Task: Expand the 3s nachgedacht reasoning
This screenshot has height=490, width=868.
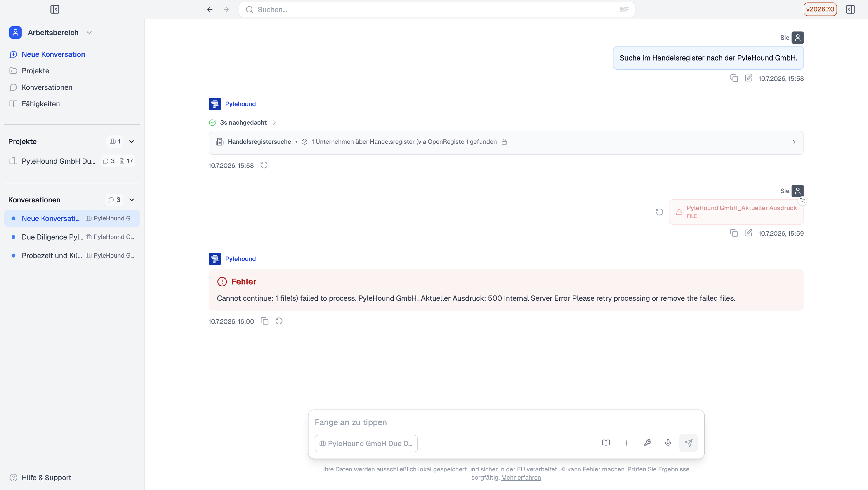Action: point(243,123)
